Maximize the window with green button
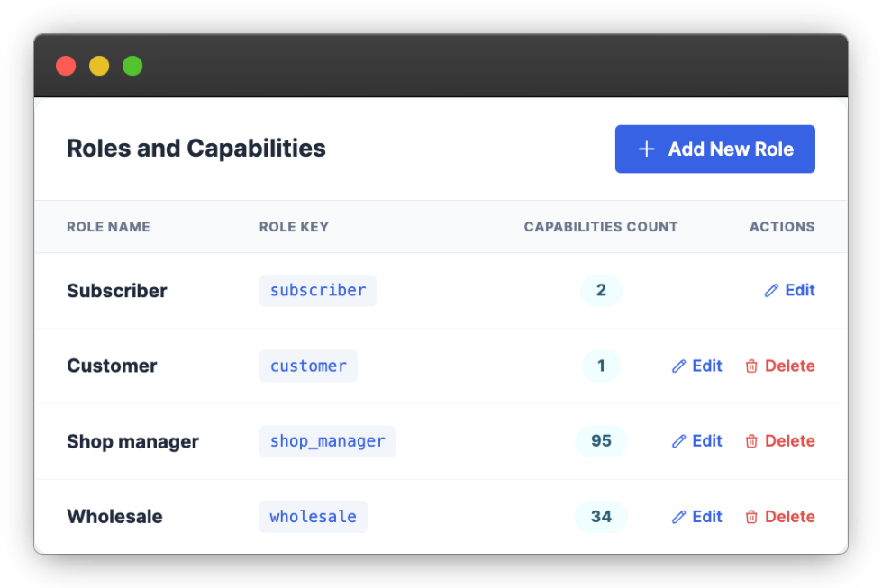Screen dimensions: 882x588 [132, 66]
